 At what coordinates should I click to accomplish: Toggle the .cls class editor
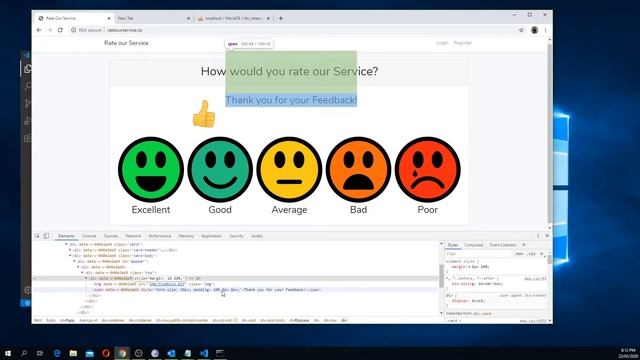531,254
